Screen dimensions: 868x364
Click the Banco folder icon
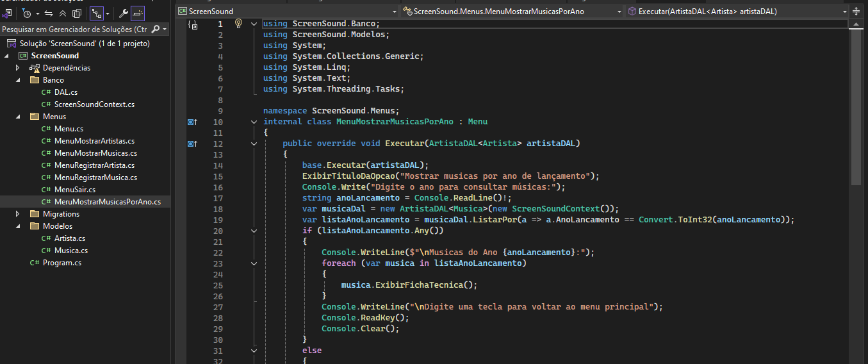coord(35,80)
